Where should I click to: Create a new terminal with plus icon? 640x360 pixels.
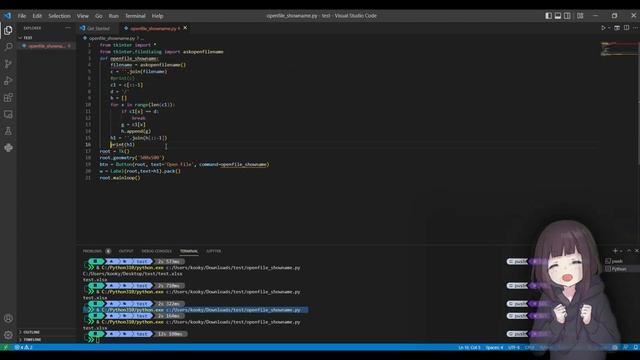click(x=615, y=251)
